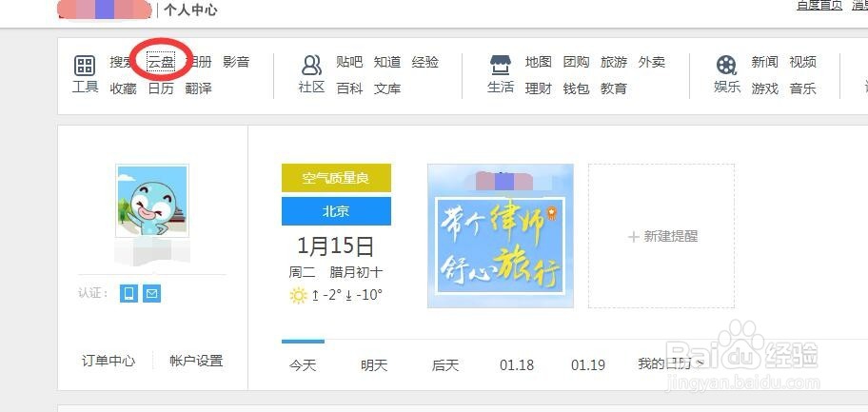Open 帐户设置
The width and height of the screenshot is (868, 412).
click(196, 361)
